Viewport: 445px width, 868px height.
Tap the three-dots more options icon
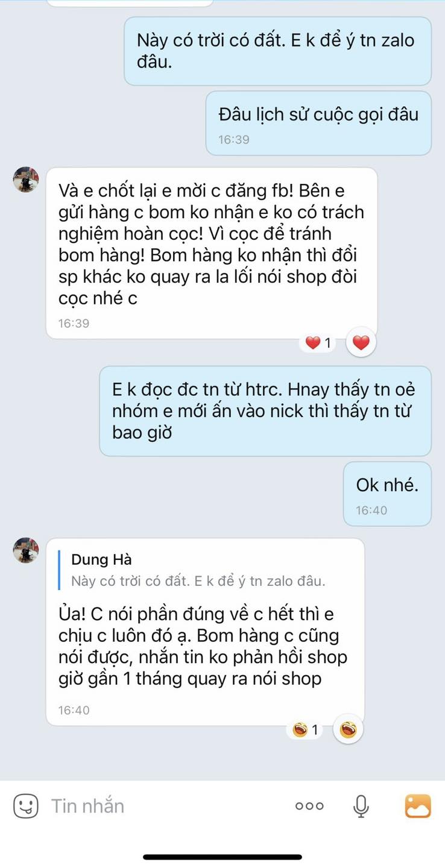[x=309, y=806]
